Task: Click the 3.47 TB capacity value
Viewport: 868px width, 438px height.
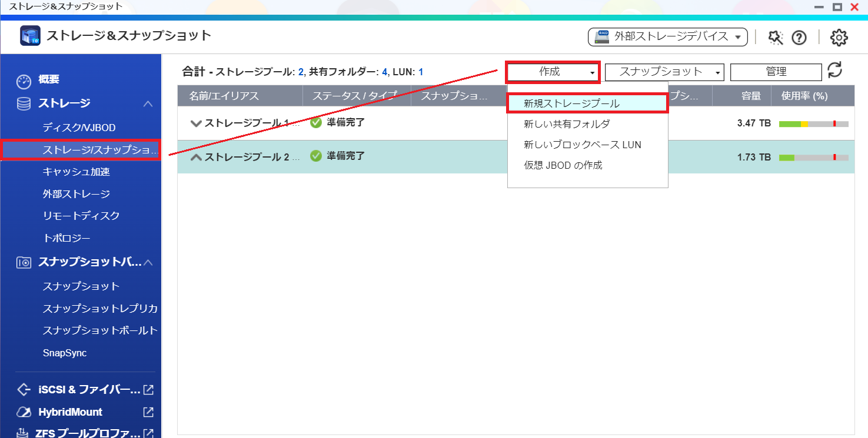Action: point(754,123)
